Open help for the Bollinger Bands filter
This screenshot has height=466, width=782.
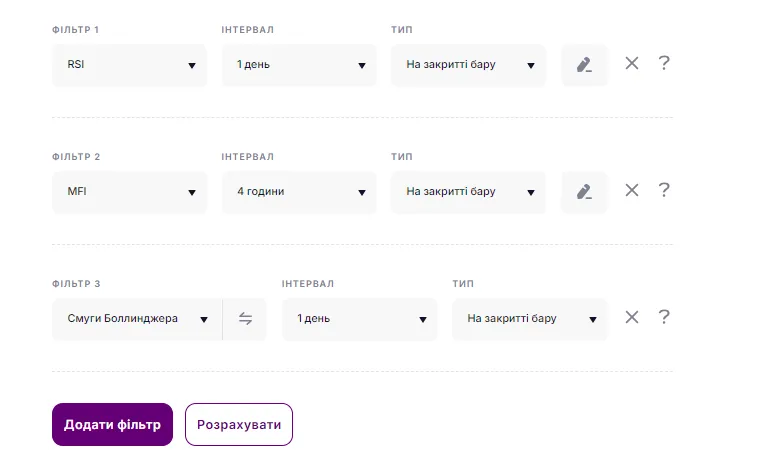[x=663, y=318]
